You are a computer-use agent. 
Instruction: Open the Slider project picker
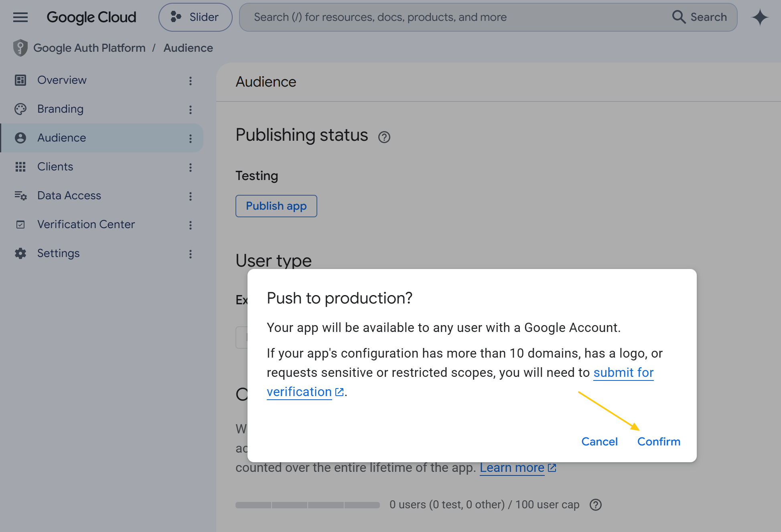(195, 17)
